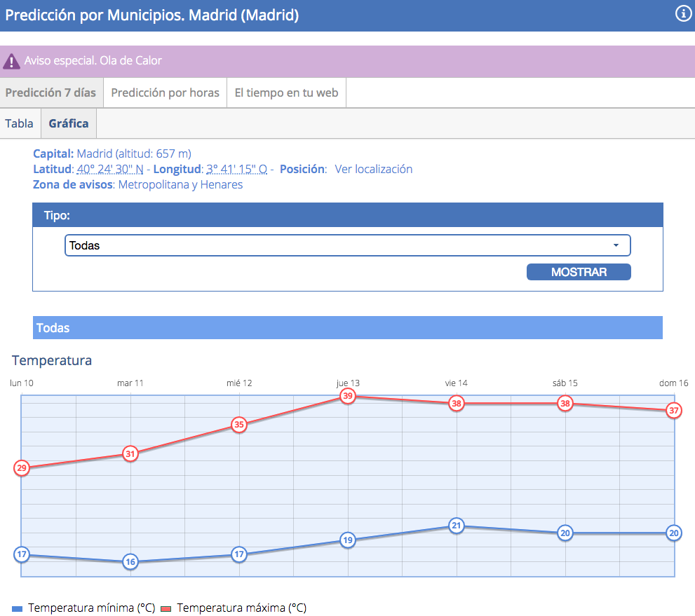695x616 pixels.
Task: Click the Tipo dropdown arrow
Action: coord(616,245)
